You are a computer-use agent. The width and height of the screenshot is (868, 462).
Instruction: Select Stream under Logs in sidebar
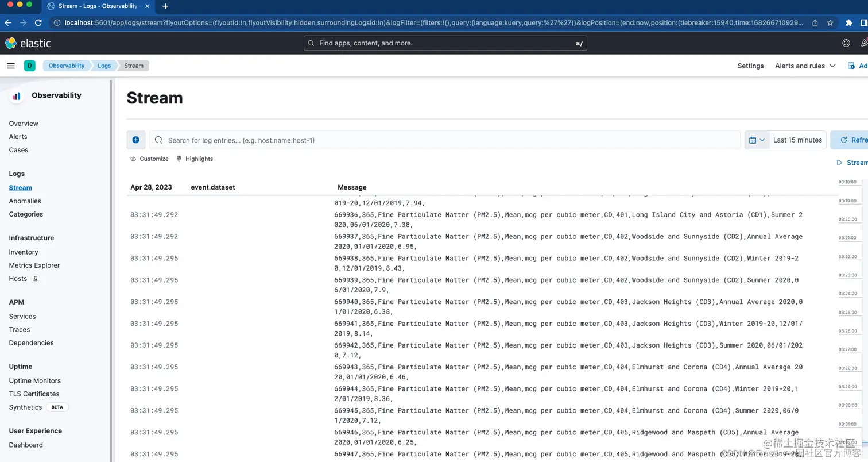(21, 188)
